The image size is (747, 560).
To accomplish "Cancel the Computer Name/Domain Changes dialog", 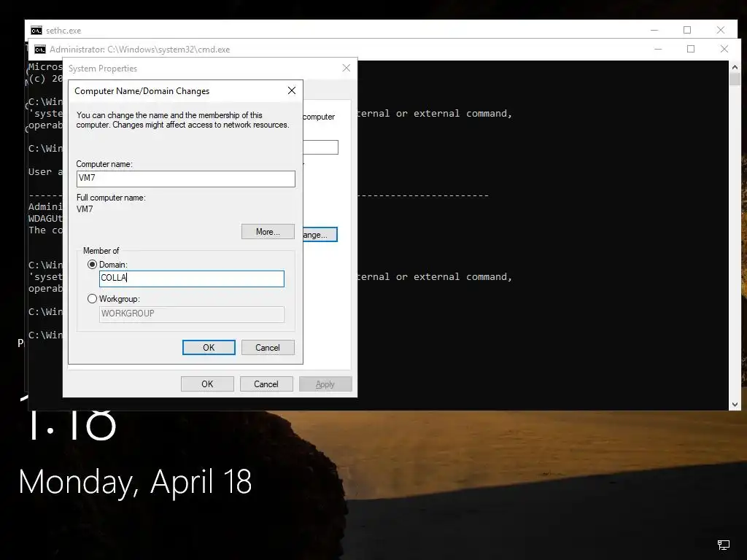I will pos(268,348).
